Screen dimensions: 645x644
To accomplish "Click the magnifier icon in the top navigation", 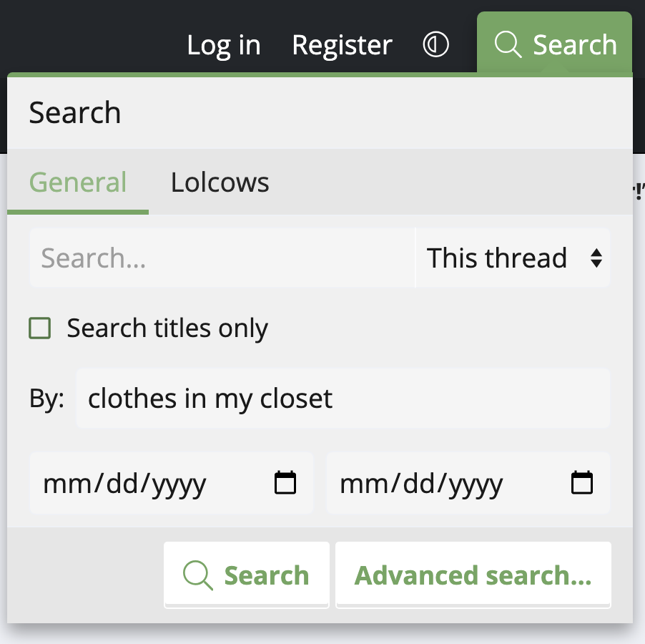I will pyautogui.click(x=508, y=44).
